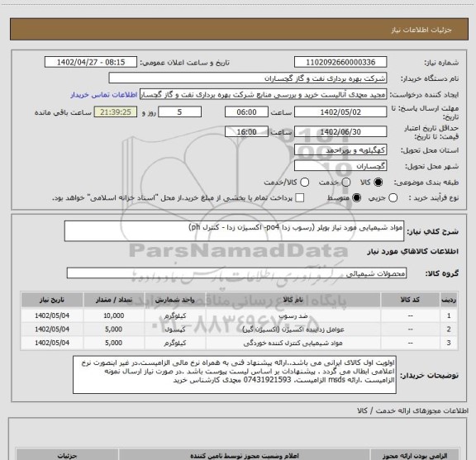
Task: Click the general need description text box
Action: (234, 231)
